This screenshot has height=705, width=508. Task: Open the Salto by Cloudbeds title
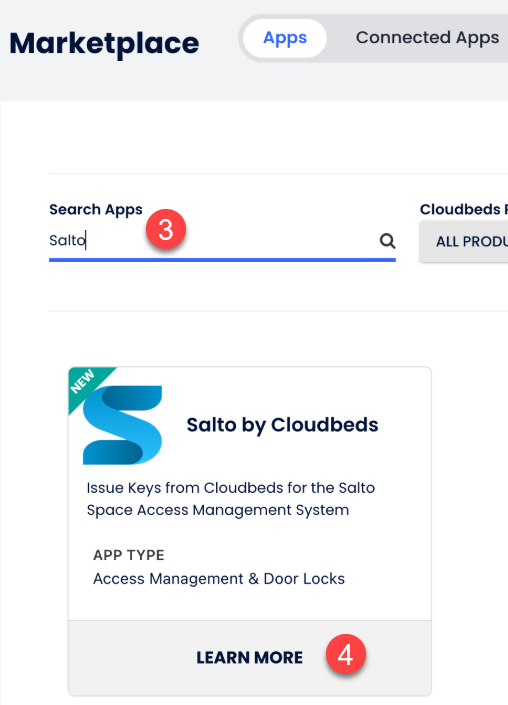[282, 425]
